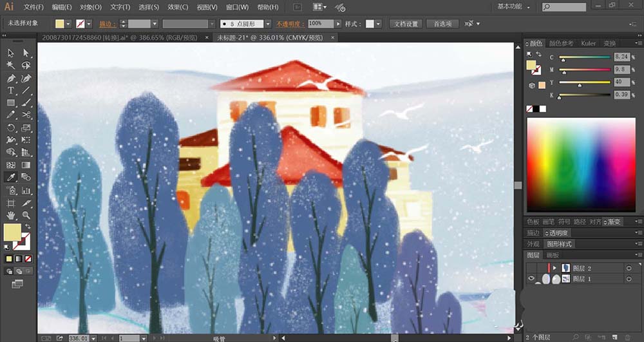Select the Scissors tool

click(x=26, y=115)
